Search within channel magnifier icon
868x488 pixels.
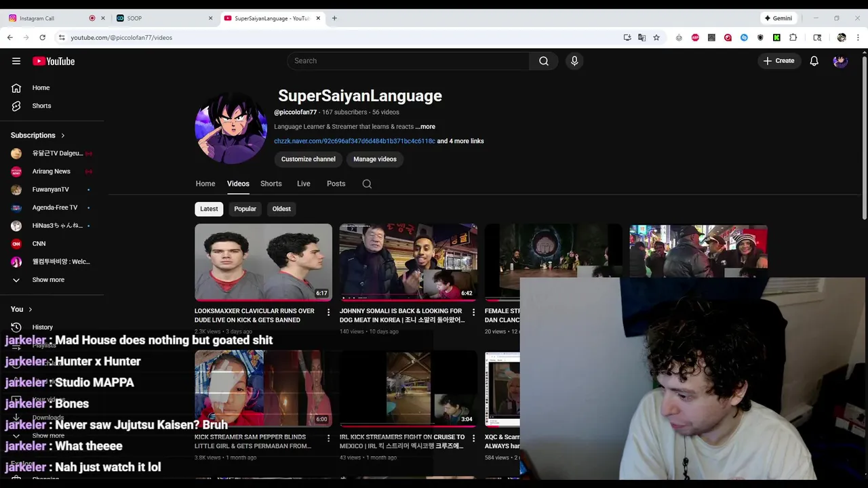point(367,184)
